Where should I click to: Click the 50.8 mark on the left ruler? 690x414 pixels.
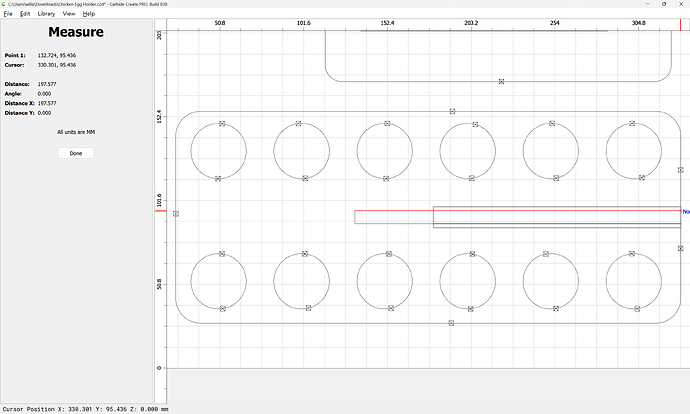(159, 283)
